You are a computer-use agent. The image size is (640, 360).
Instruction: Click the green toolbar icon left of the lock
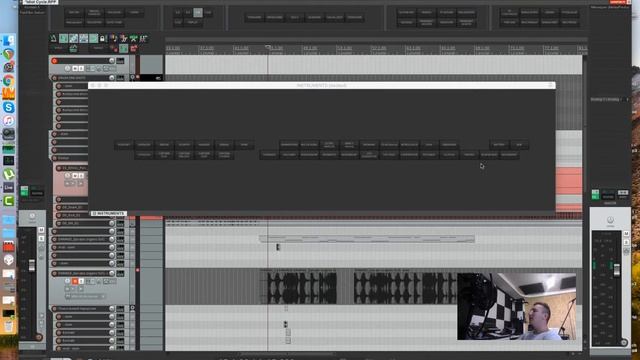93,38
